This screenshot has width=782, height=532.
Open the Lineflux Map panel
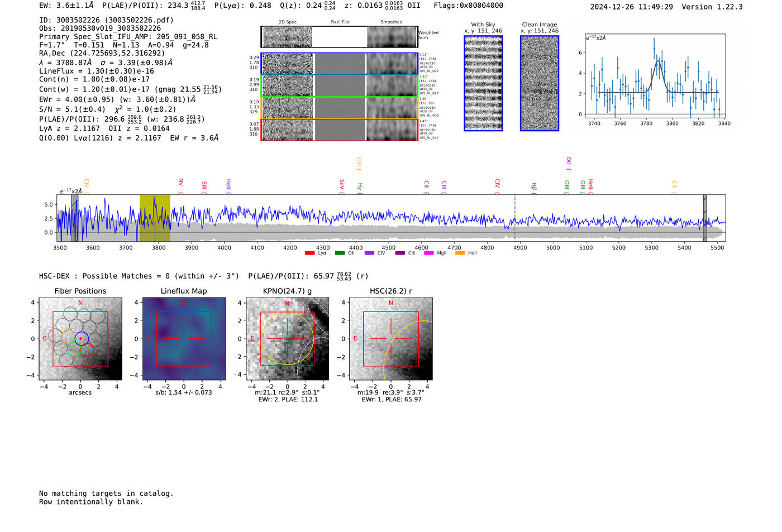[184, 339]
